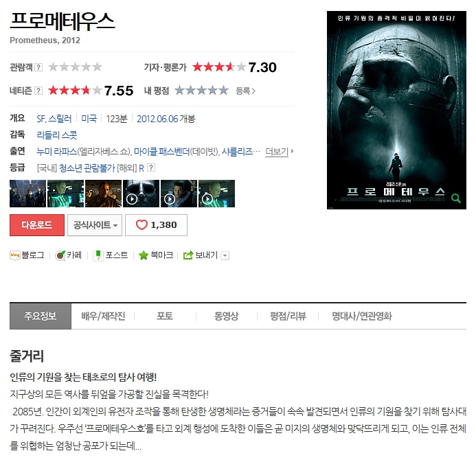
Task: Set my rating on 내 평점 stars
Action: 201,91
